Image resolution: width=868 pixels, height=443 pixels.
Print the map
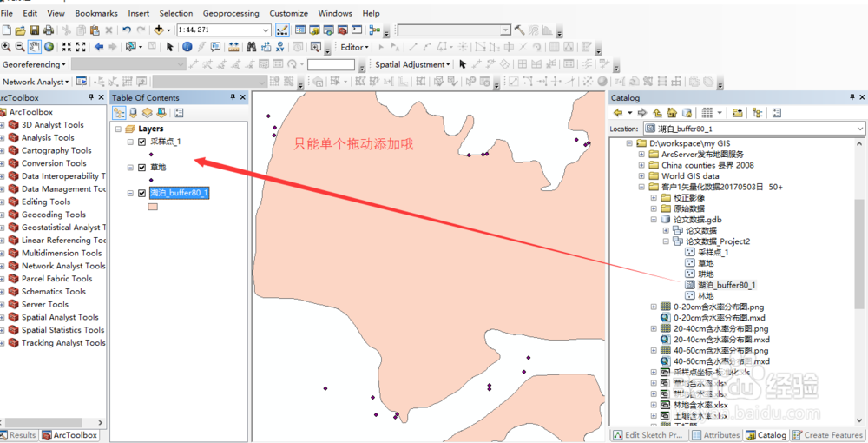coord(48,30)
